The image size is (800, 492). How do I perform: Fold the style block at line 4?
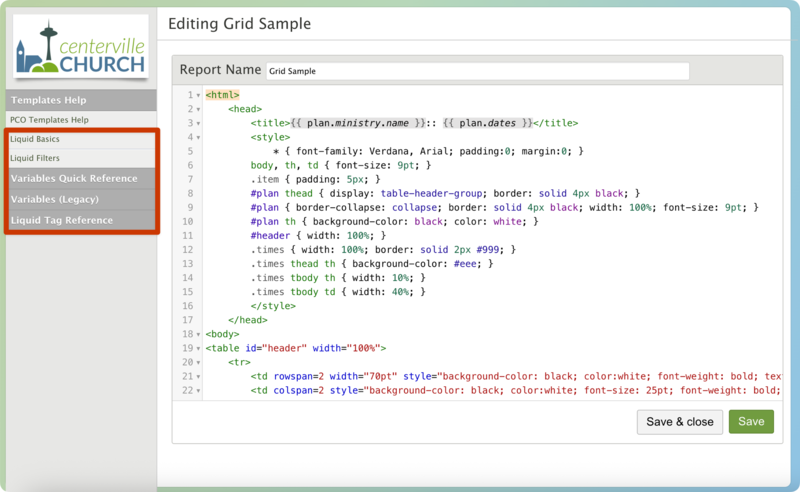[x=199, y=137]
